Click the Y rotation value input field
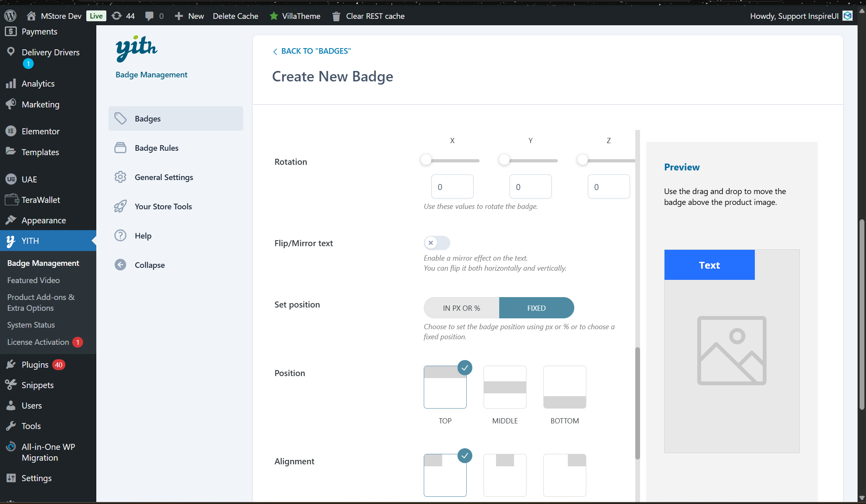This screenshot has height=504, width=866. click(x=530, y=187)
